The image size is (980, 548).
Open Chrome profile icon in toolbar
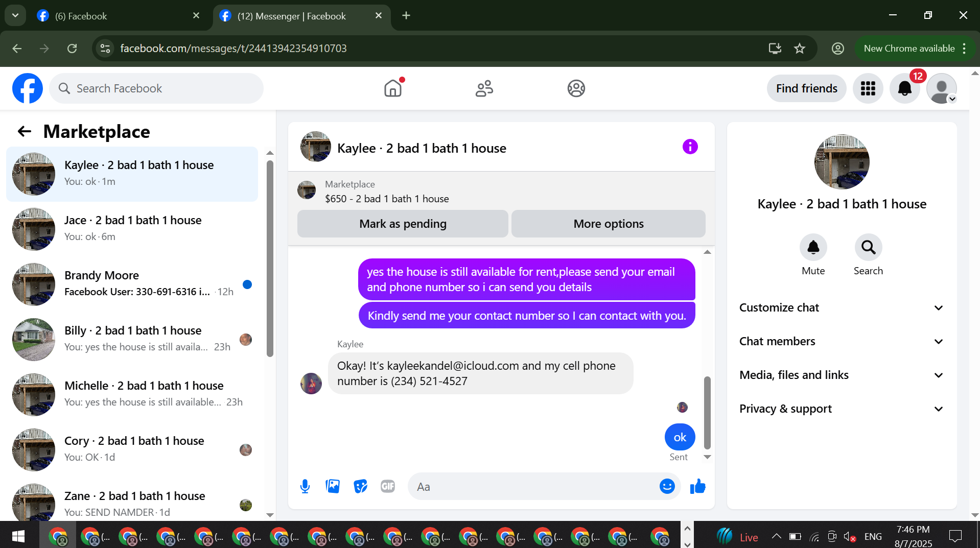tap(837, 49)
